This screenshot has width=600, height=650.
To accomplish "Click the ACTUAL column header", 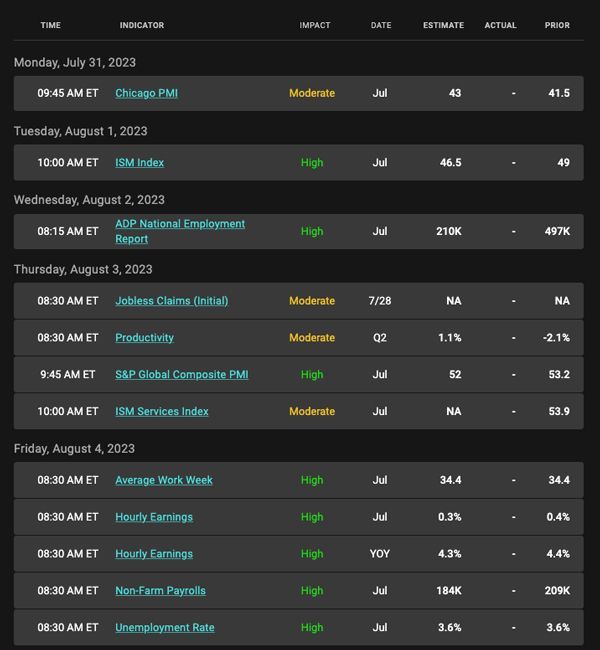I will (x=500, y=25).
